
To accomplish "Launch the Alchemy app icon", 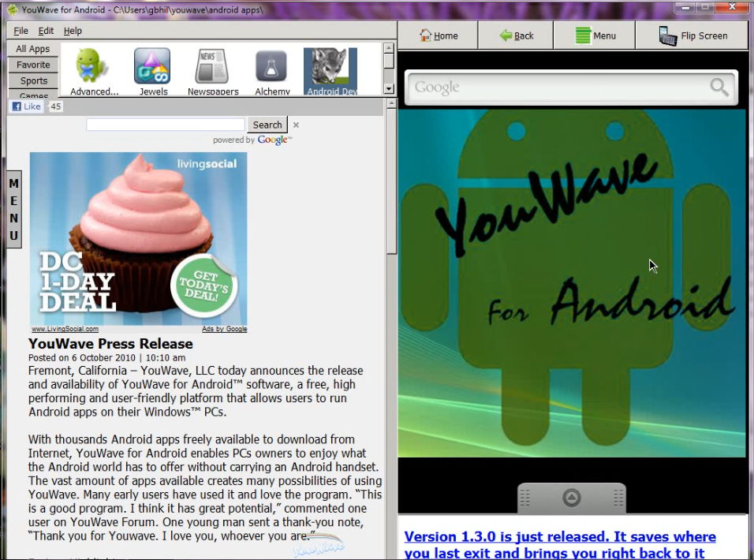I will click(x=272, y=72).
